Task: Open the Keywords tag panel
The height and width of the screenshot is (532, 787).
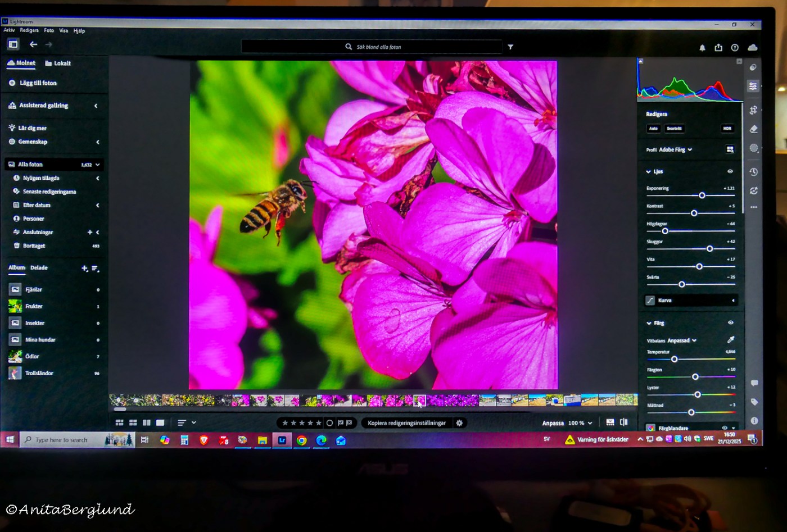Action: point(754,402)
